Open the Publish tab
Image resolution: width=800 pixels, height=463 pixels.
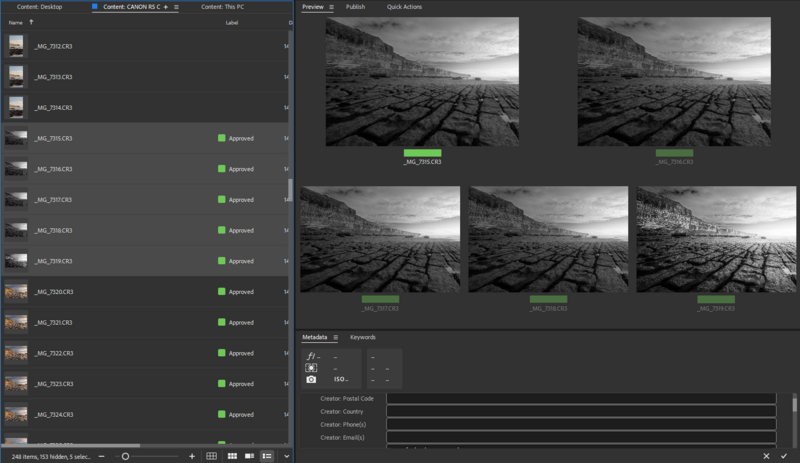[x=355, y=7]
